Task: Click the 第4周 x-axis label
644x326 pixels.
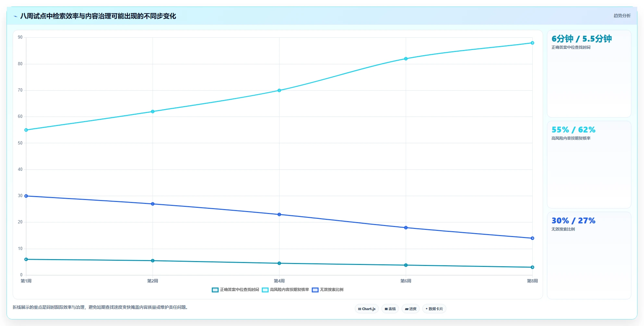Action: click(x=279, y=281)
